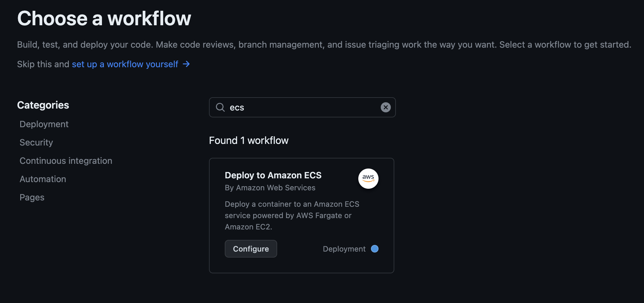Open the Pages category

tap(32, 197)
